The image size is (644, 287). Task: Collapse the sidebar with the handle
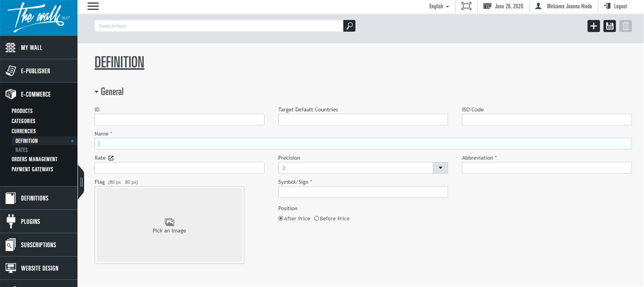[x=82, y=182]
